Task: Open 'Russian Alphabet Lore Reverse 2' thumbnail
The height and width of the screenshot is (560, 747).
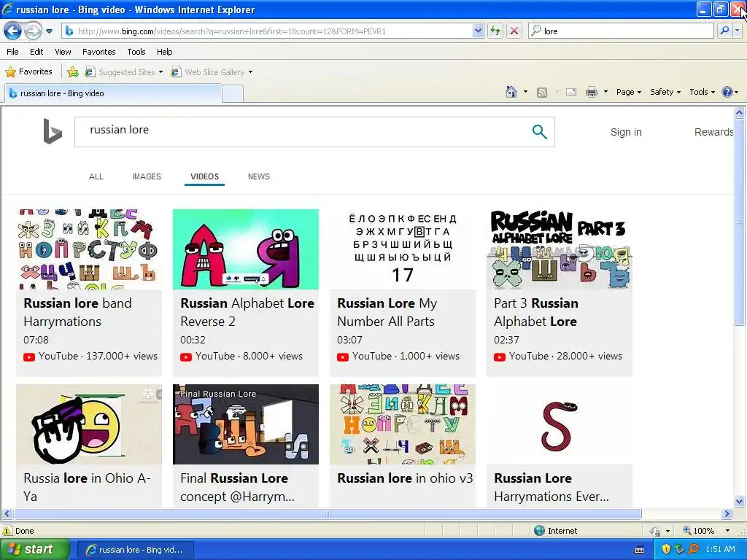Action: coord(246,249)
